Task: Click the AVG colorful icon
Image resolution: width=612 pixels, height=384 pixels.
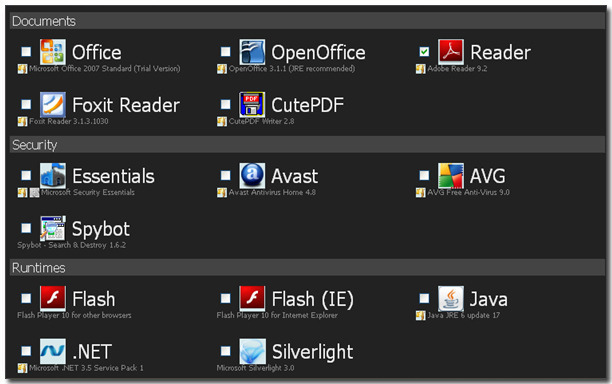Action: click(x=451, y=176)
